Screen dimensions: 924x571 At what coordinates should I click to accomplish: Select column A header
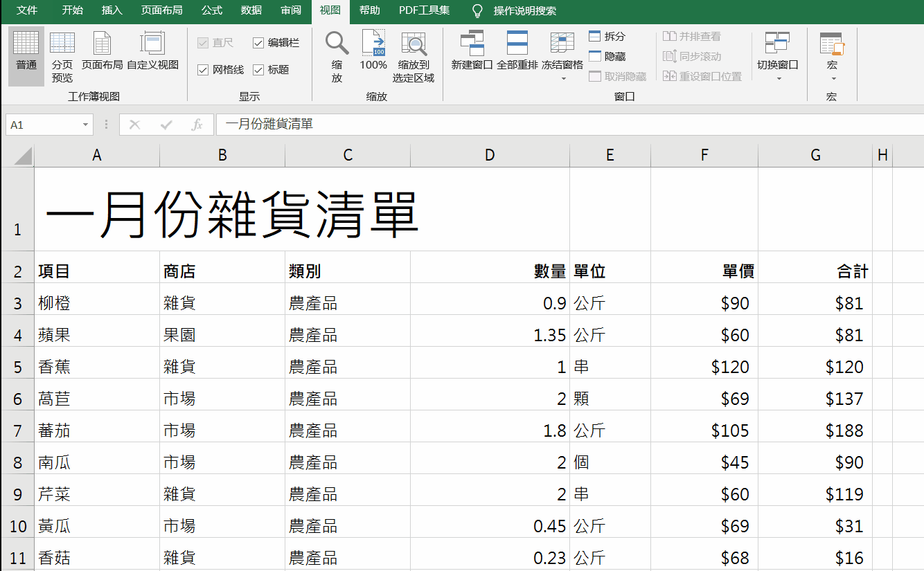click(97, 156)
